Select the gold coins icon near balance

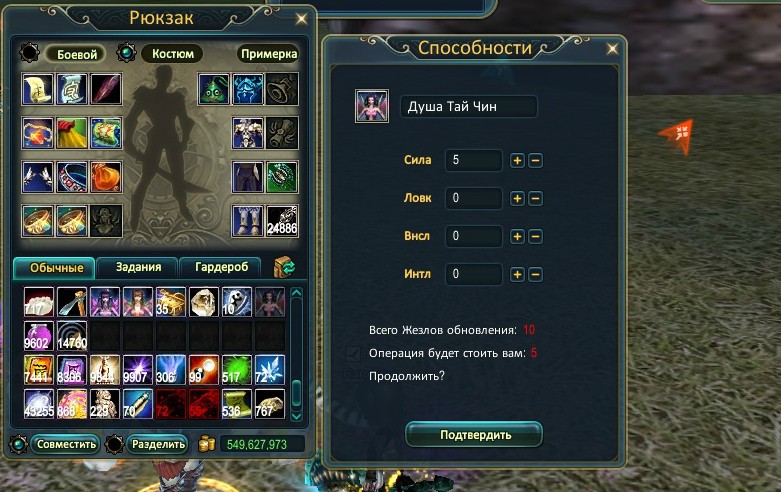(207, 444)
